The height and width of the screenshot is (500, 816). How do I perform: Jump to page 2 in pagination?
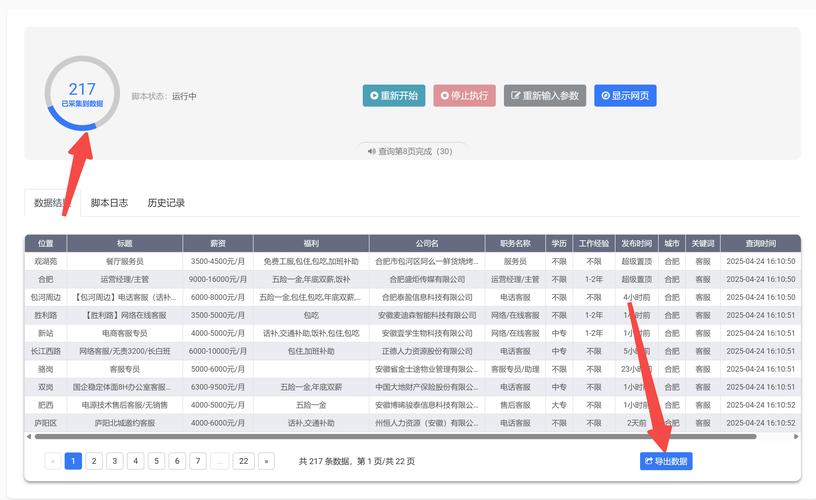pyautogui.click(x=94, y=461)
